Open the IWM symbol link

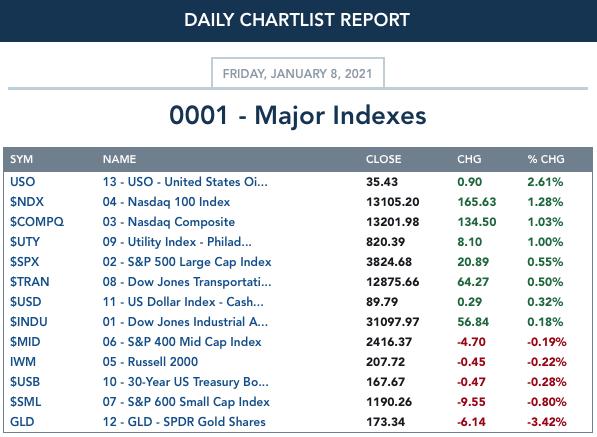pyautogui.click(x=23, y=362)
